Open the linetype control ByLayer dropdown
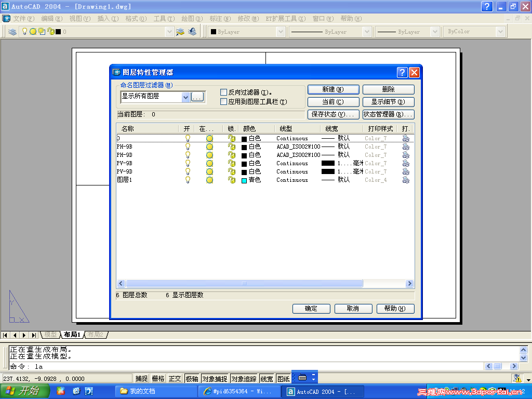Screen dimensions: 532x399 367,32
